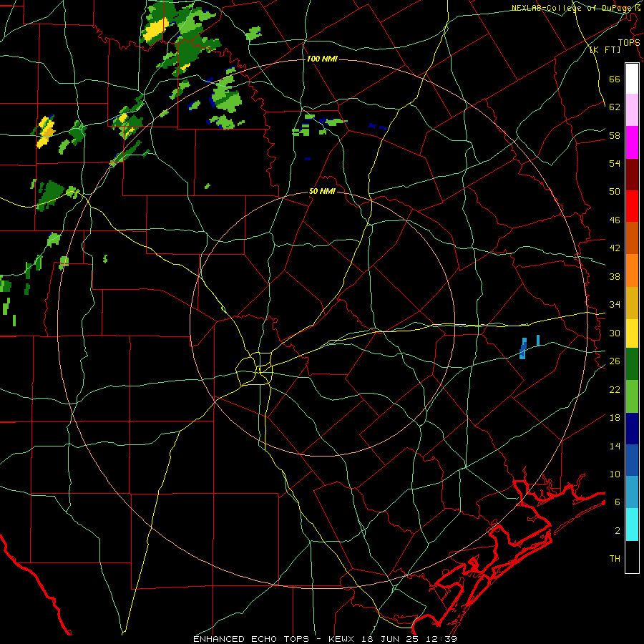Click the bright red legend swatch near 46

click(x=632, y=206)
